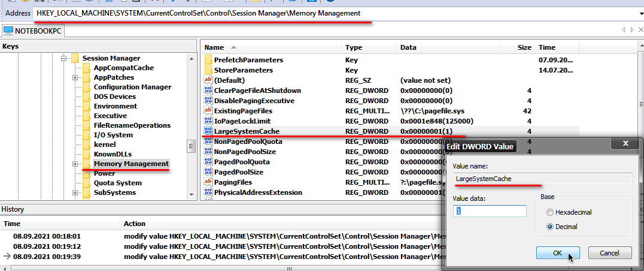Click the KnownDLLs folder icon

(x=86, y=154)
